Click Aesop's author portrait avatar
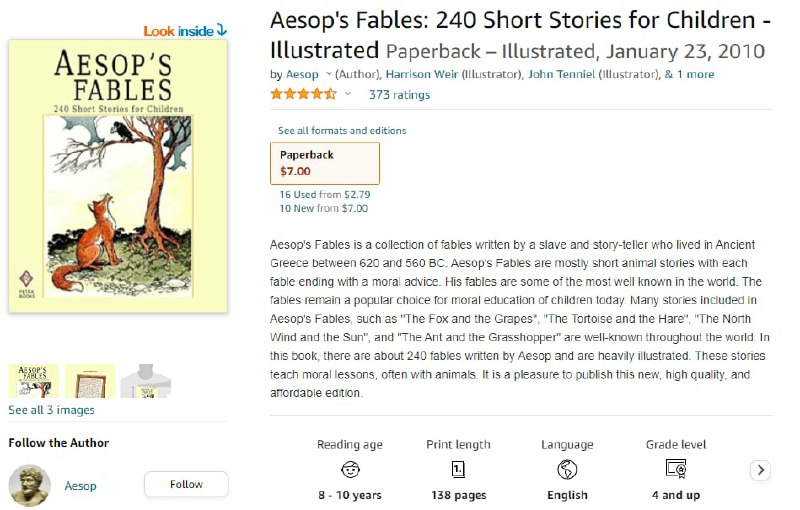The height and width of the screenshot is (510, 800). [30, 486]
